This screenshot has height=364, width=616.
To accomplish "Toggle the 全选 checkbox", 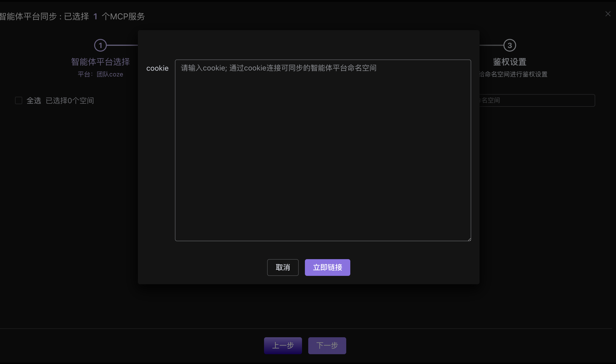I will pos(19,101).
